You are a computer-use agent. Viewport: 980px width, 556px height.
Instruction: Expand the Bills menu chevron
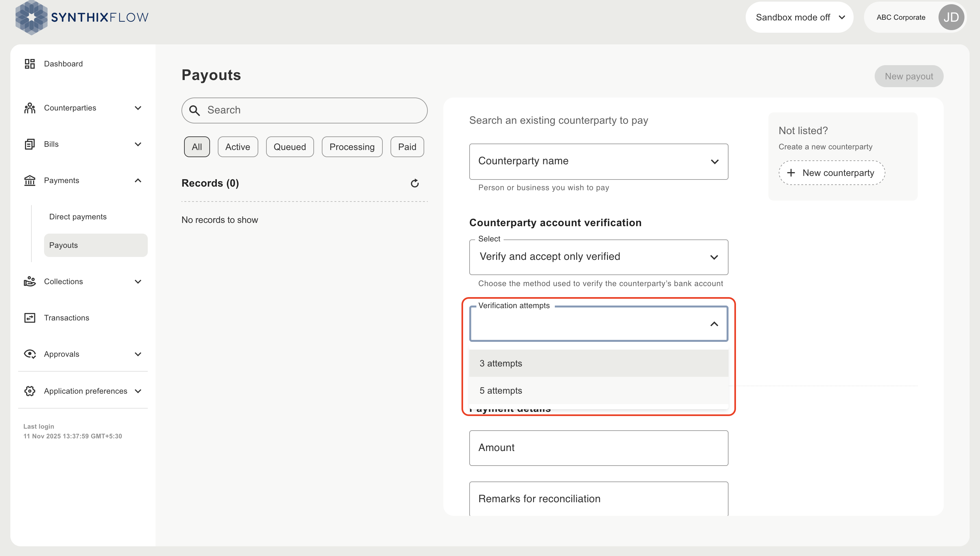point(138,145)
